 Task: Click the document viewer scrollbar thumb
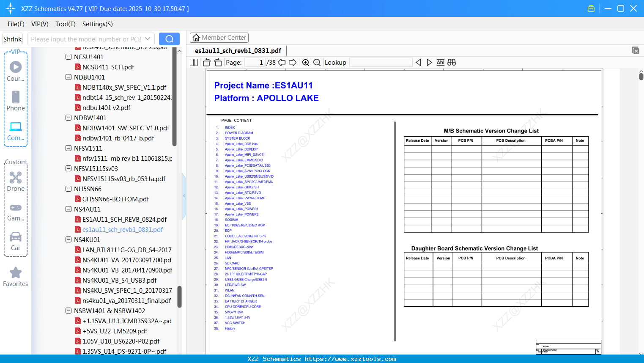pyautogui.click(x=641, y=76)
